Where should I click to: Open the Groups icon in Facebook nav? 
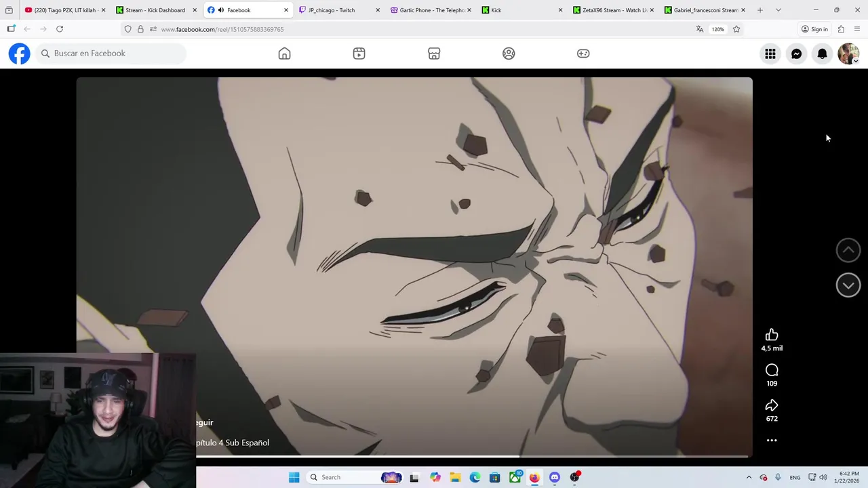tap(509, 54)
